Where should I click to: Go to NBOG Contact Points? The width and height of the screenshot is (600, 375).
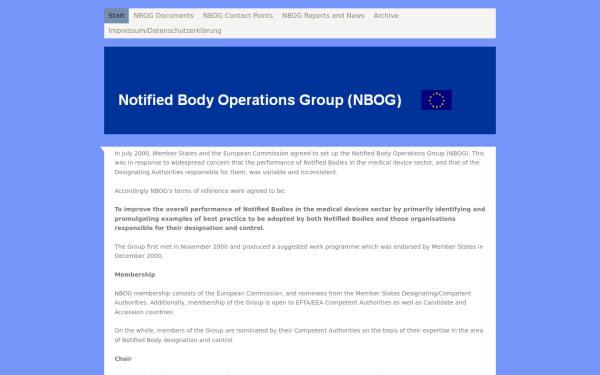[x=238, y=16]
